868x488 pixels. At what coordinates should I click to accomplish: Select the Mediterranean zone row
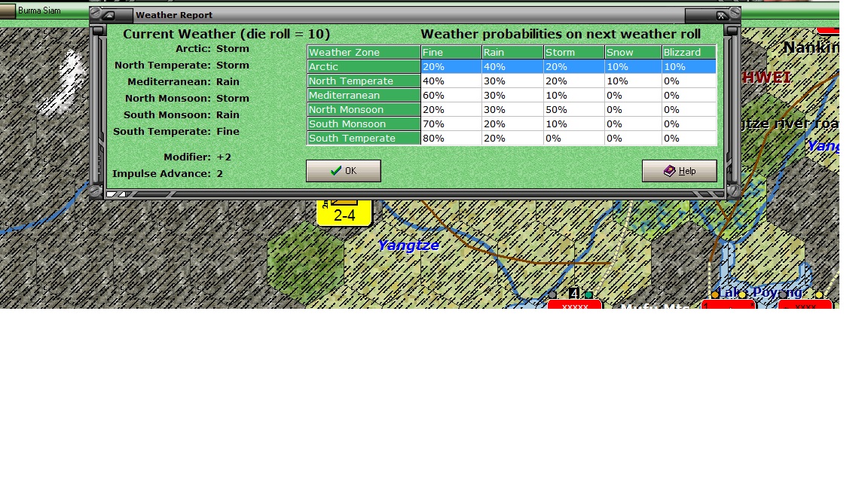[x=512, y=95]
